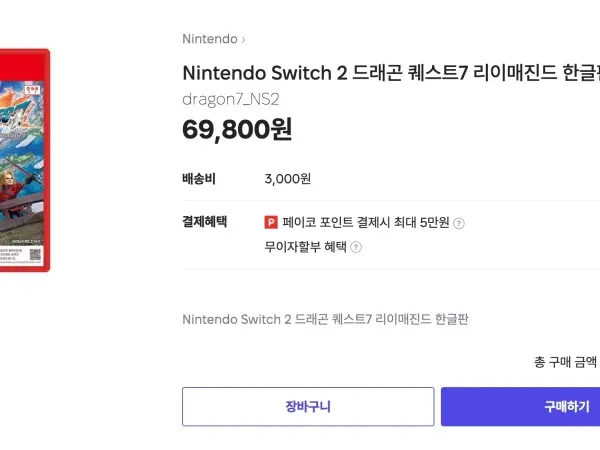This screenshot has width=600, height=450.
Task: Click the 배송비 label
Action: (x=199, y=179)
